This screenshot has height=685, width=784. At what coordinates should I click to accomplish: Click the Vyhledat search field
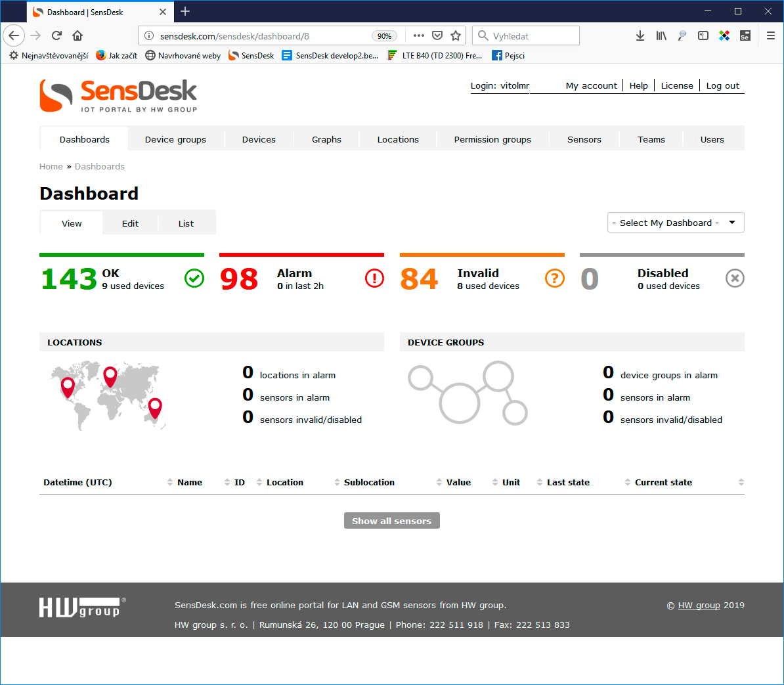(526, 35)
